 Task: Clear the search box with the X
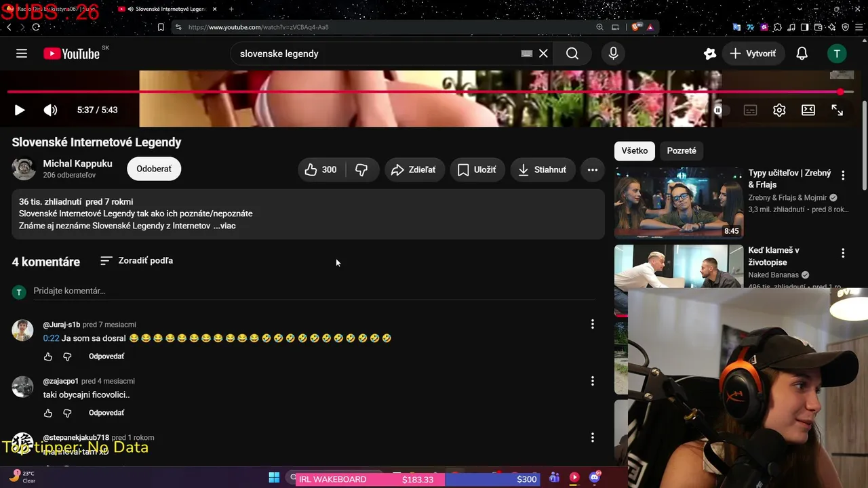(543, 54)
